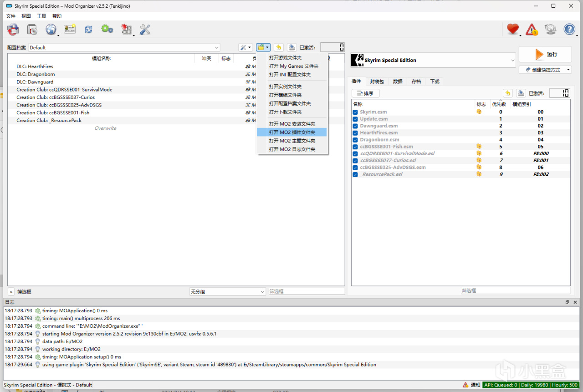Open the 配置档案 Default profile dropdown
The width and height of the screenshot is (583, 392).
(124, 47)
